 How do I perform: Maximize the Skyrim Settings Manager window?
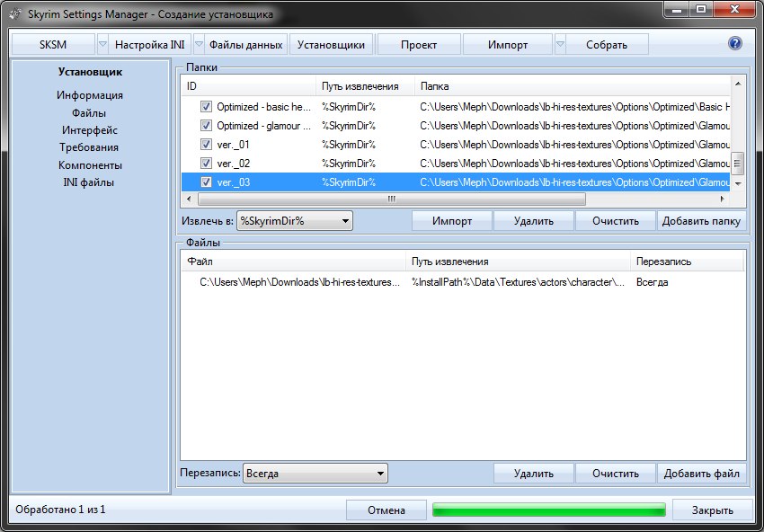701,10
